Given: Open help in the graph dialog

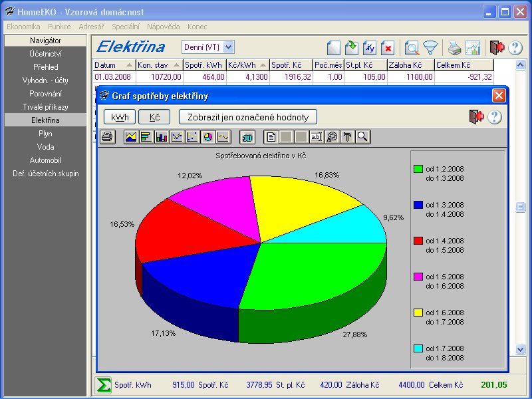Looking at the screenshot, I should coord(494,117).
